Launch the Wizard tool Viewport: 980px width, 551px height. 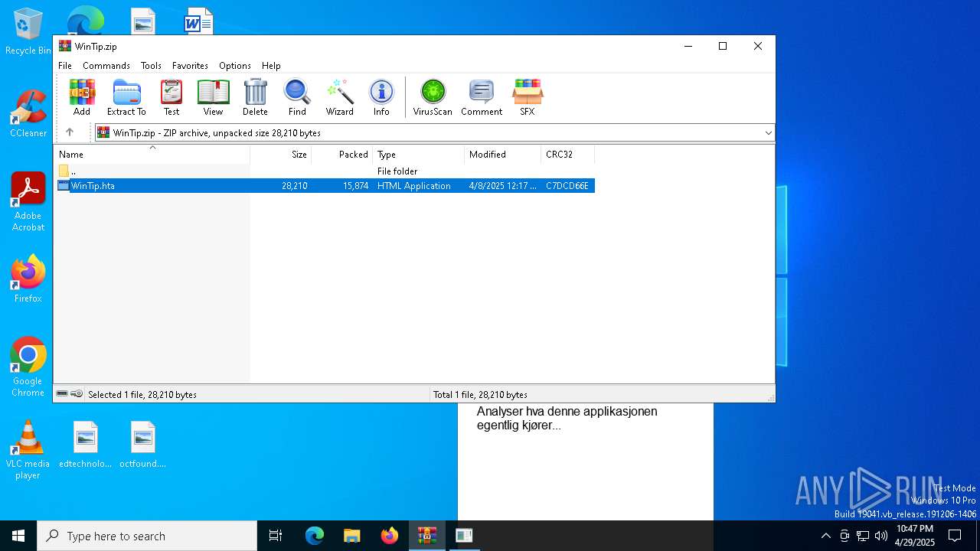click(x=339, y=97)
